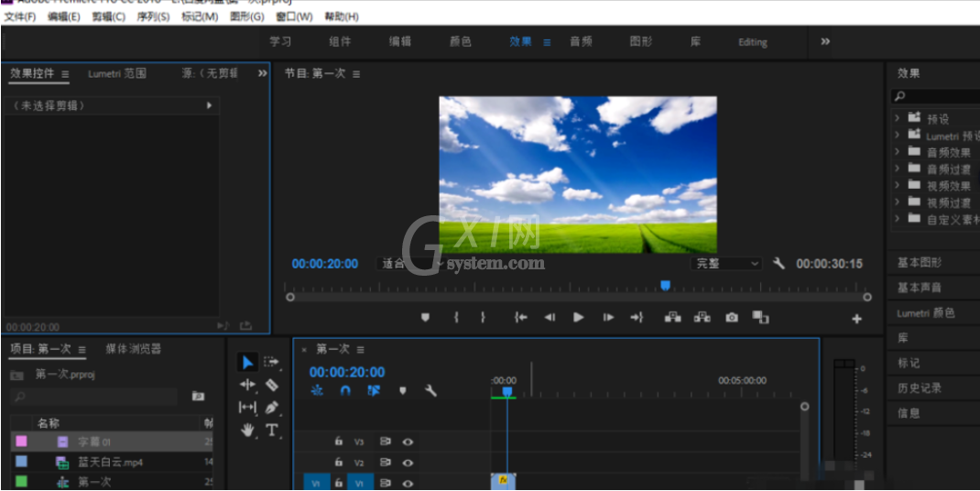
Task: Select the Hand tool
Action: (248, 430)
